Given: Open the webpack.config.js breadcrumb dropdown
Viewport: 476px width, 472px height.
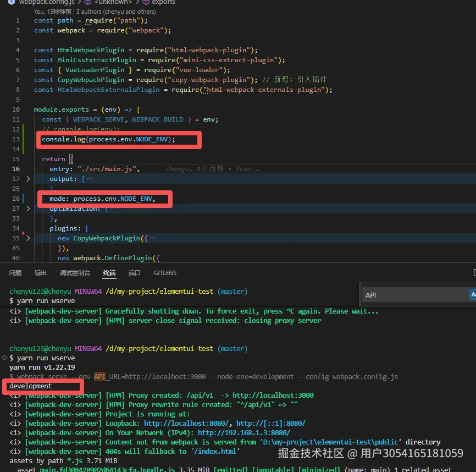Looking at the screenshot, I should (x=47, y=2).
